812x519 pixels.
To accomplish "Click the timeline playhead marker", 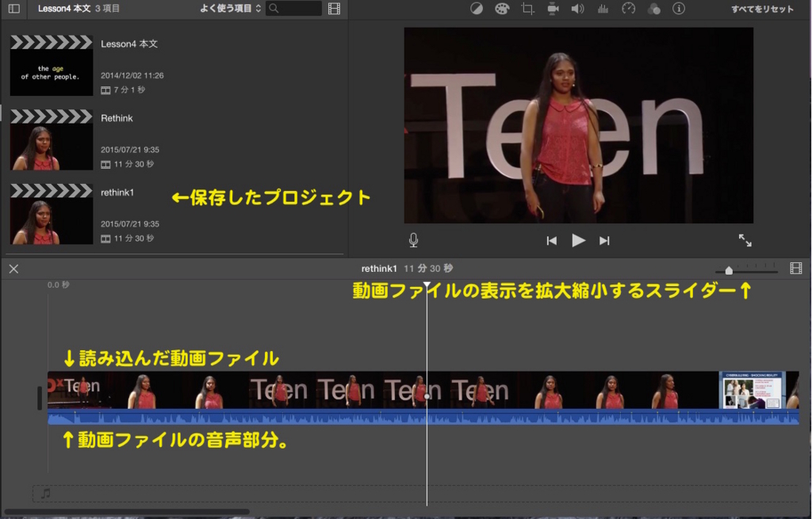I will coord(427,285).
